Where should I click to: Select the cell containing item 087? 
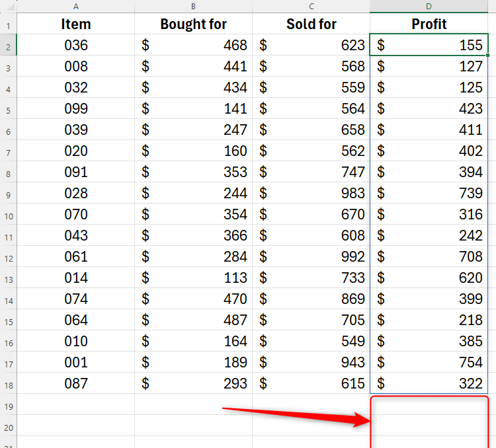(76, 384)
